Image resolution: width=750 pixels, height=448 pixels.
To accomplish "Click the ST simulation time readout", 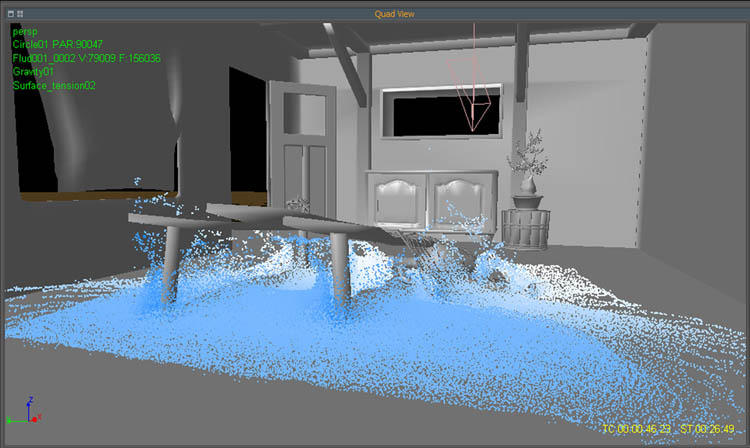I will (707, 428).
